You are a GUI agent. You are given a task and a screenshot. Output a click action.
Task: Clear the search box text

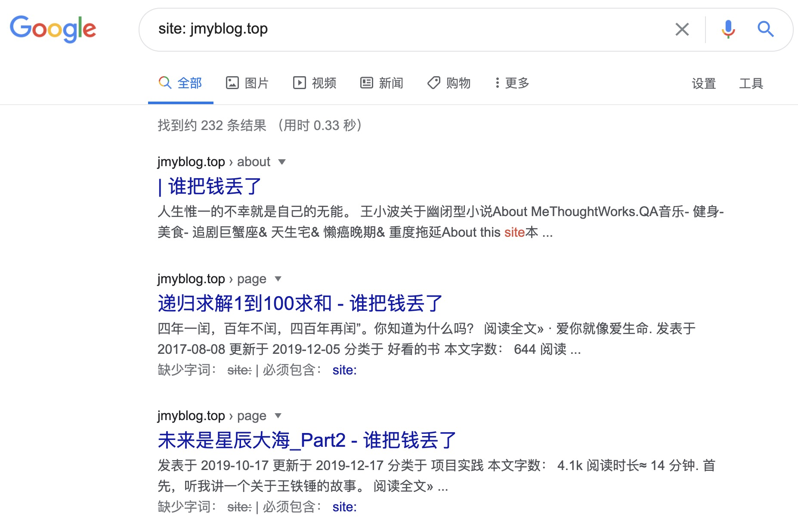(x=682, y=29)
